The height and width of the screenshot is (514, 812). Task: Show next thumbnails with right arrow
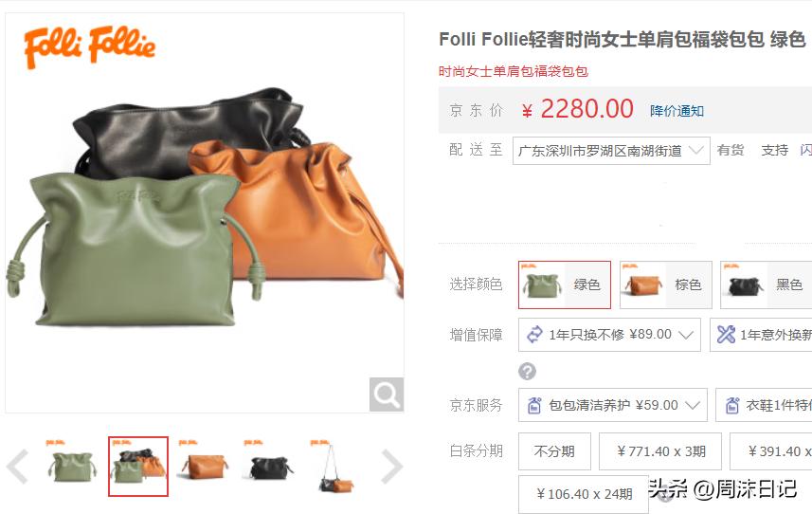click(x=391, y=467)
